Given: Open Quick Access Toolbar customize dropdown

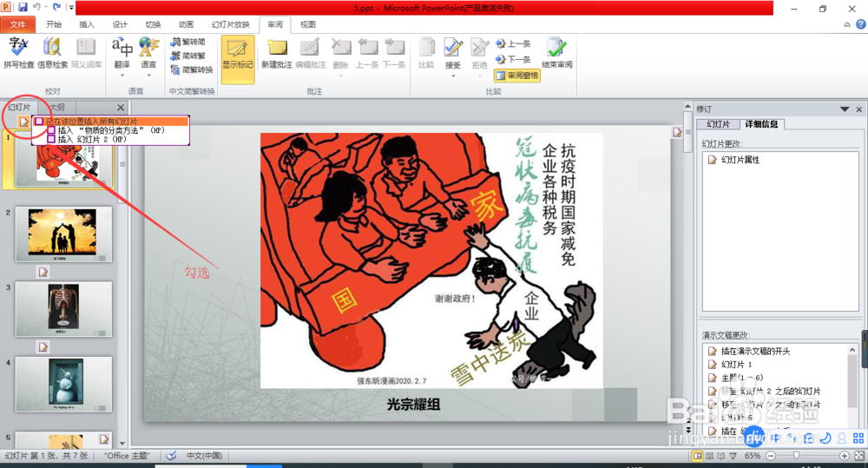Looking at the screenshot, I should tap(71, 8).
